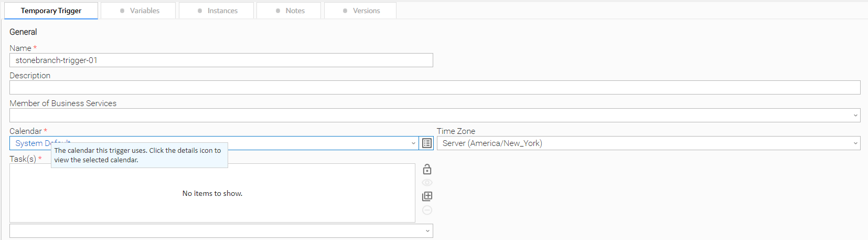The image size is (868, 240).
Task: Select the Temporary Trigger tab
Action: [51, 11]
